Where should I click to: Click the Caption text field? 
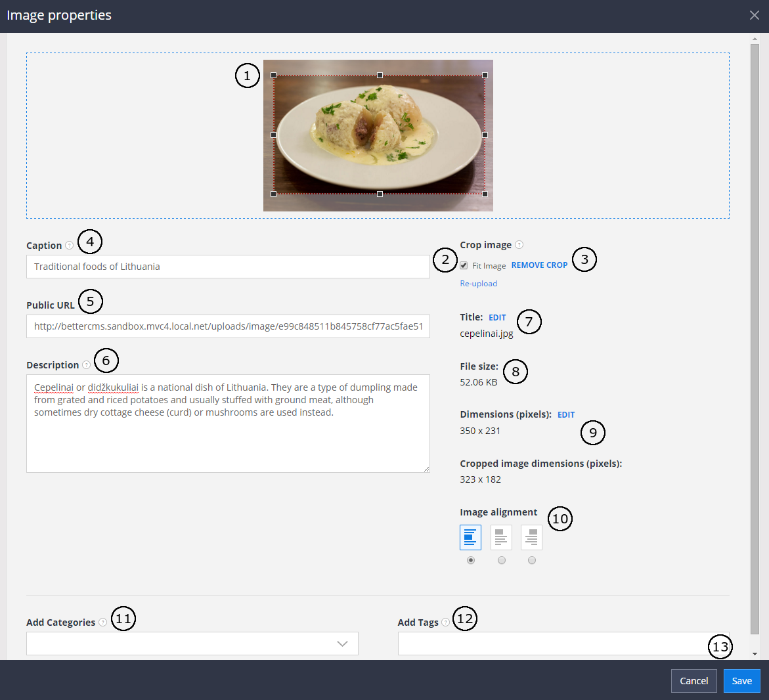[x=228, y=267]
